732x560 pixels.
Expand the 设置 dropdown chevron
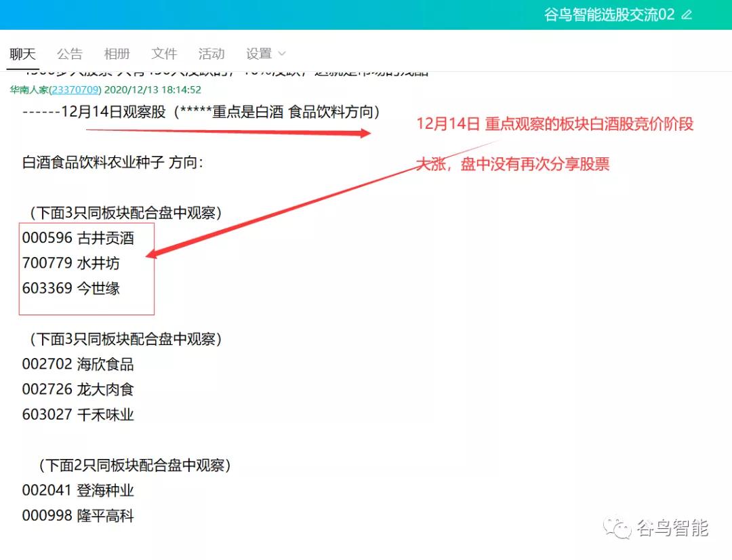pos(281,54)
